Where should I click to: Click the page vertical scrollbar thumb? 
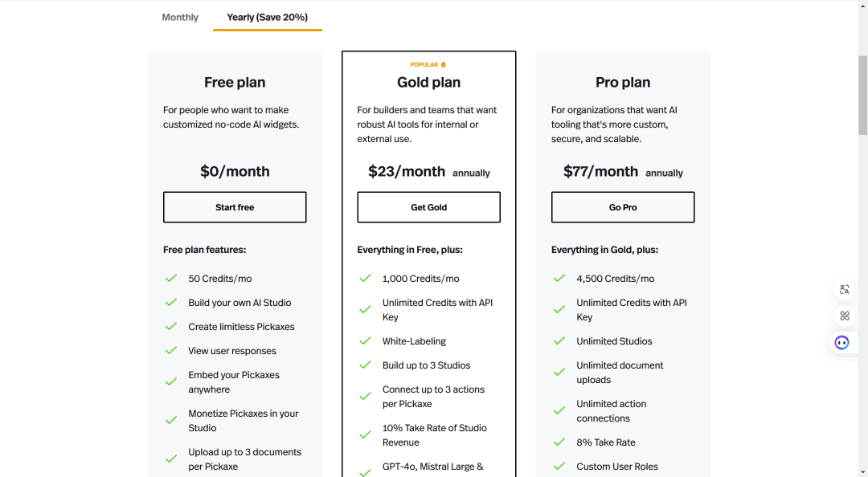coord(862,95)
